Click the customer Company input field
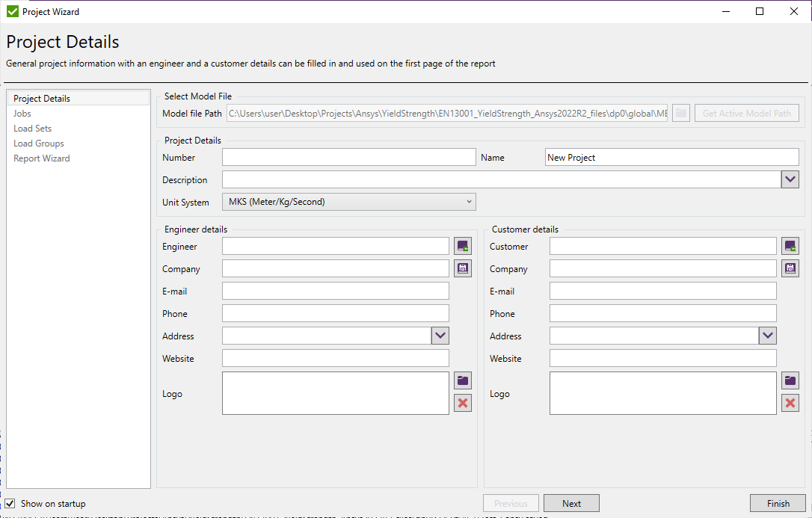 (x=663, y=268)
